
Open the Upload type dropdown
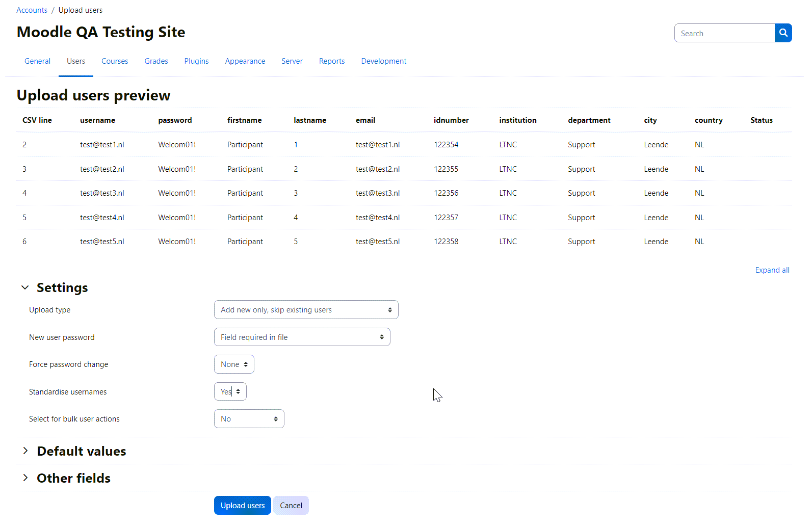click(306, 310)
